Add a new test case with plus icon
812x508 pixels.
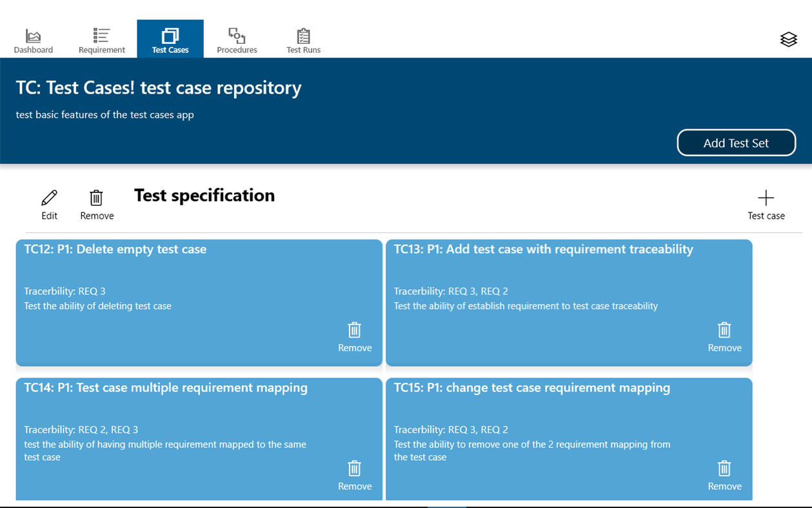[766, 198]
